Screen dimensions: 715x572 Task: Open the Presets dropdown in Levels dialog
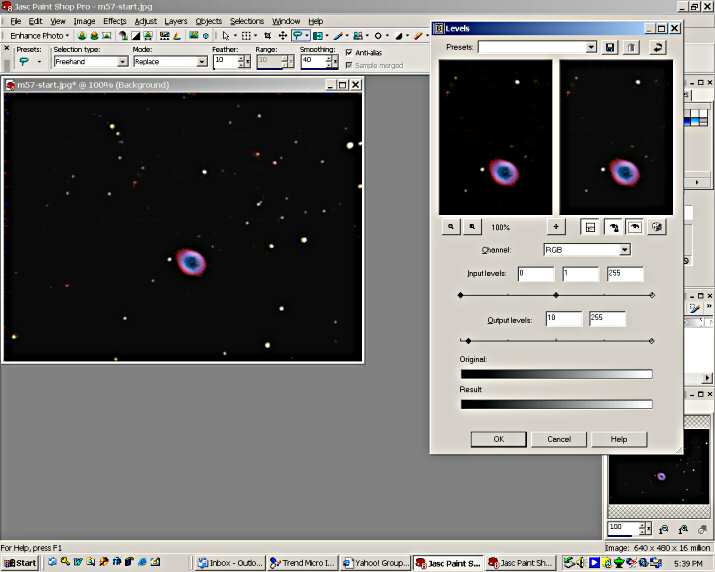click(590, 47)
